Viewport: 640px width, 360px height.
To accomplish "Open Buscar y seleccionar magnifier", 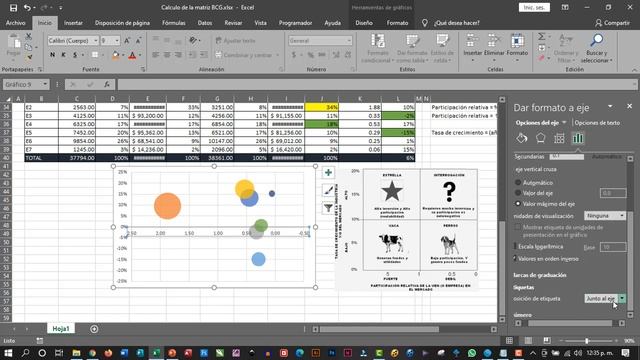I will coord(596,40).
